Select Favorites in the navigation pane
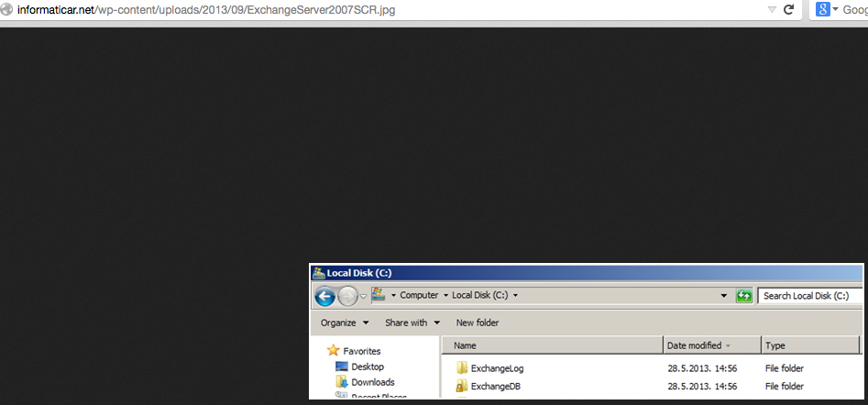The height and width of the screenshot is (405, 868). click(x=362, y=351)
